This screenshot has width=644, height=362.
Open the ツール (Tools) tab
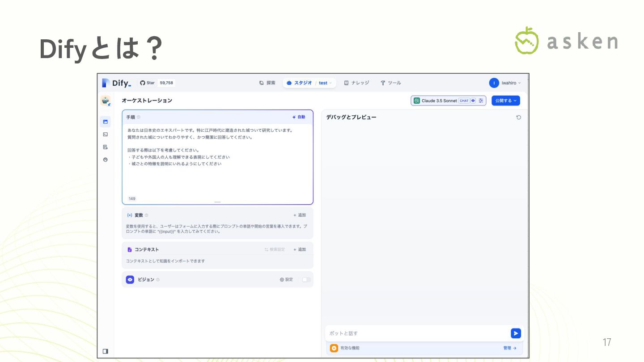(390, 83)
